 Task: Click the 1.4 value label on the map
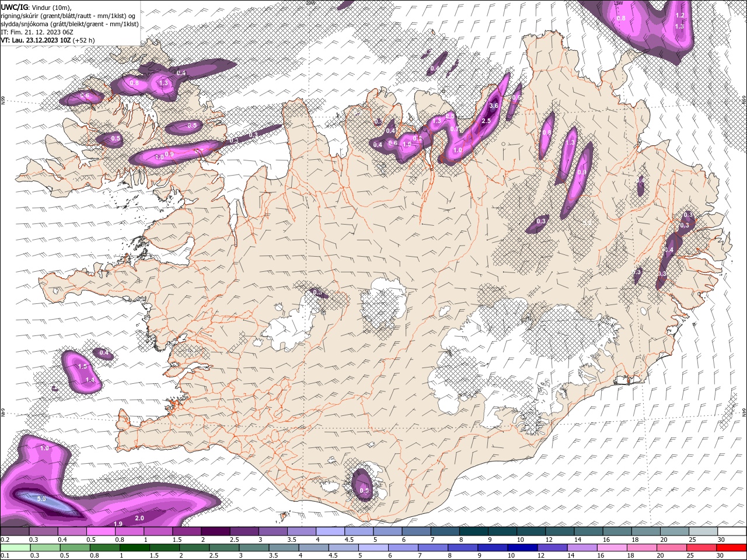coord(90,380)
